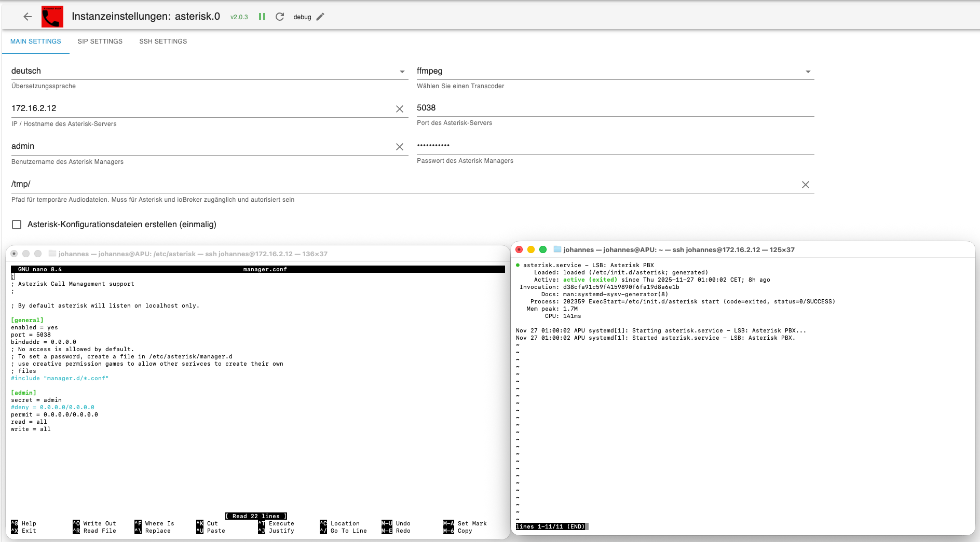Clear the temporary audio path field
The width and height of the screenshot is (980, 542).
click(806, 185)
